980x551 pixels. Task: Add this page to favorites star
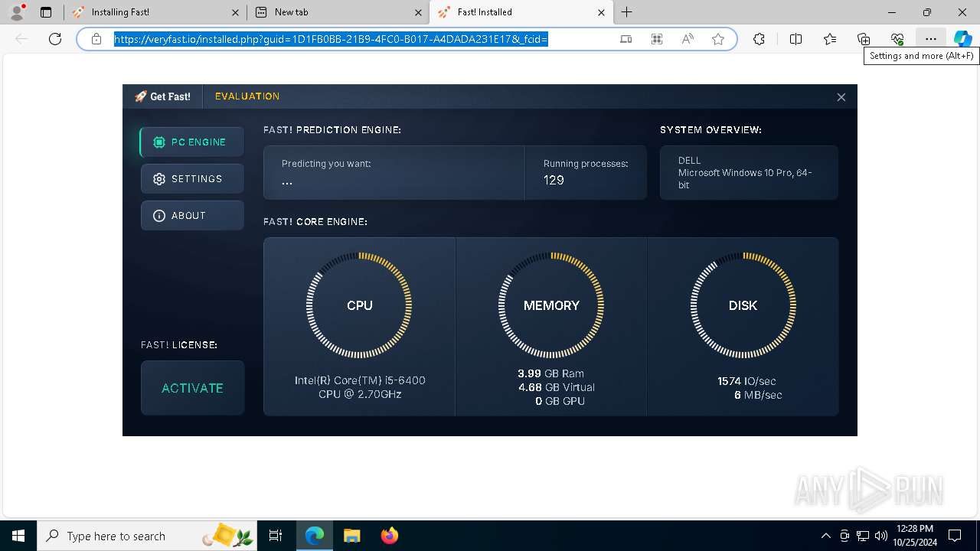718,39
